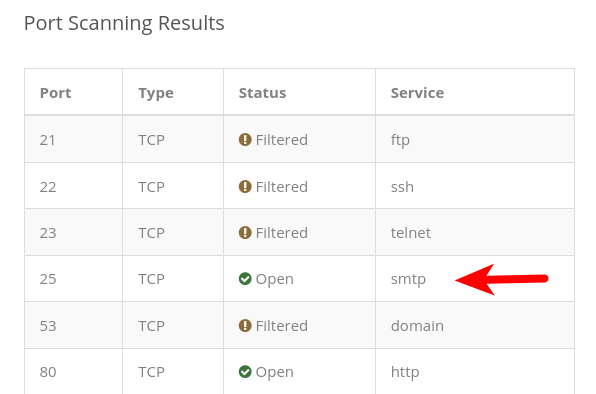Click the Filtered warning icon for port 21
596x394 pixels.
click(245, 140)
